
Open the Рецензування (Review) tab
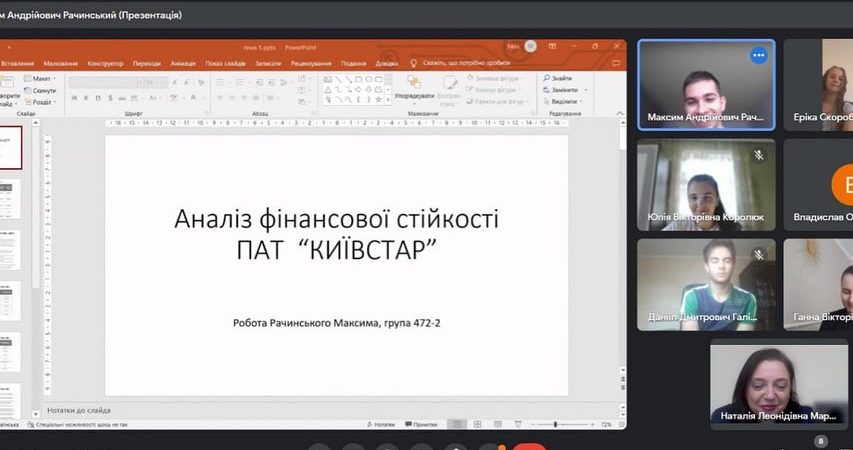(x=311, y=63)
